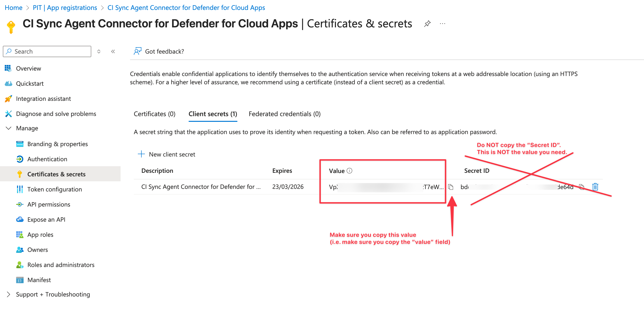Click the Expires column header
Screen dimensions: 644x322
[282, 171]
